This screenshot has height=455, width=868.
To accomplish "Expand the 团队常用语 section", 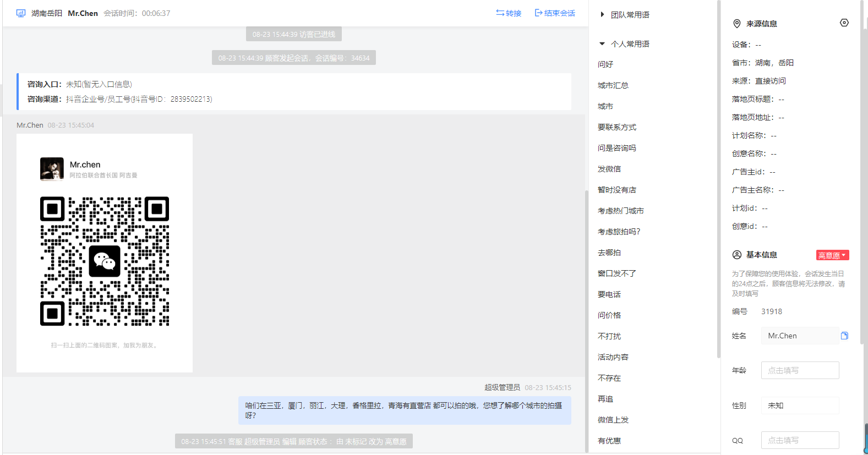I will tap(625, 15).
